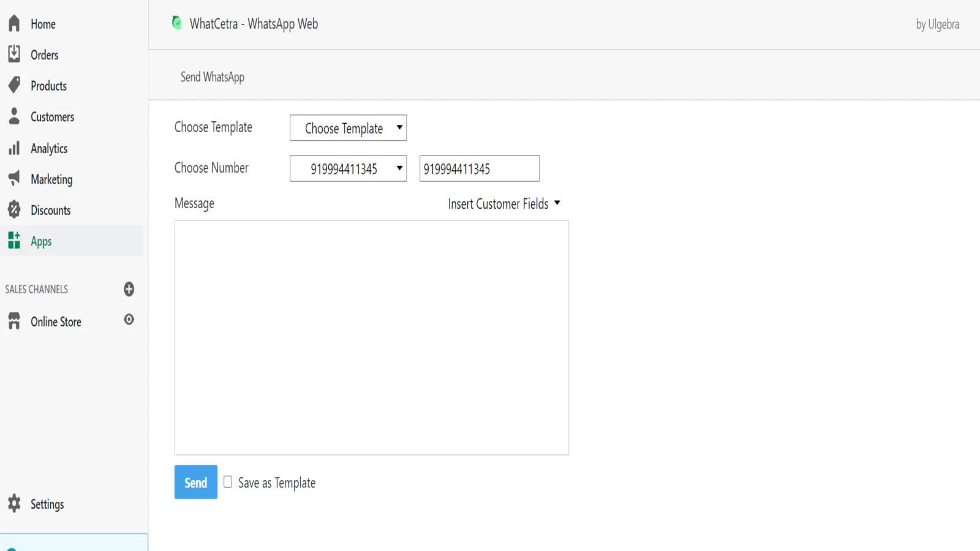Click the Products tag icon
980x551 pixels.
(x=14, y=85)
